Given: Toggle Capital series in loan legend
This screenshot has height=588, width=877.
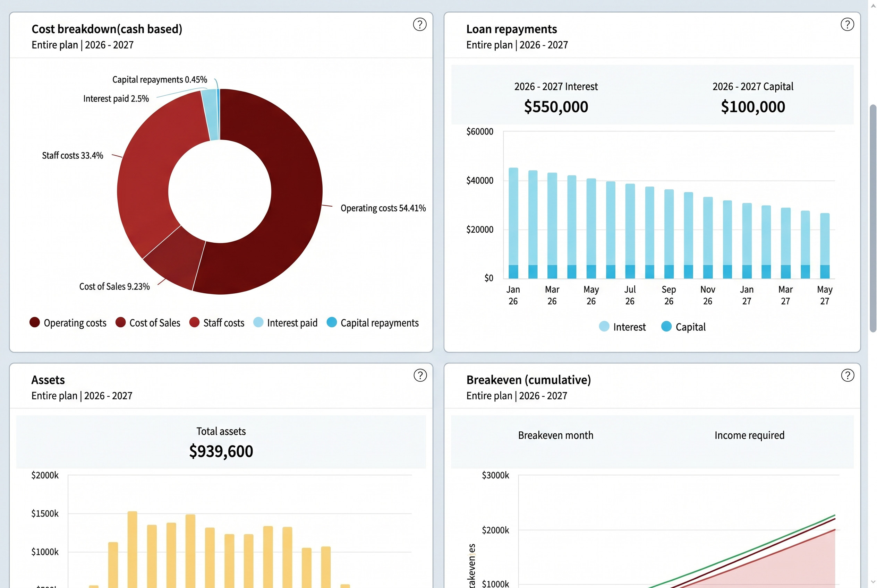Looking at the screenshot, I should pos(683,327).
